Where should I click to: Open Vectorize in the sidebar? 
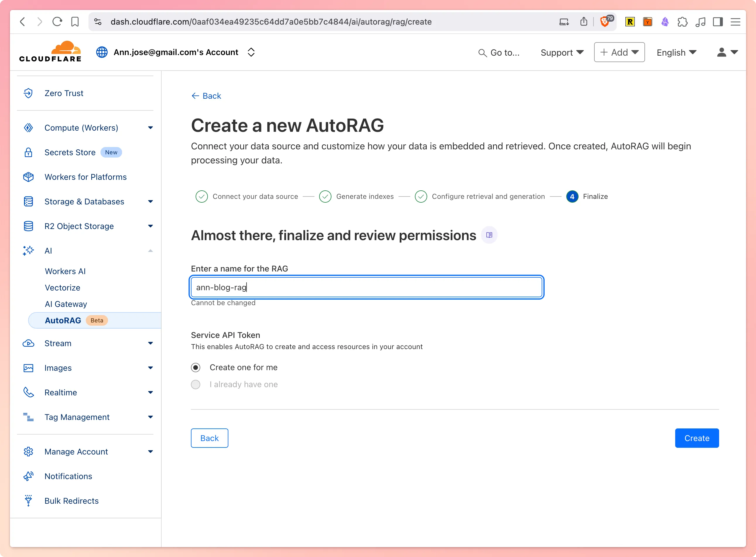tap(62, 288)
